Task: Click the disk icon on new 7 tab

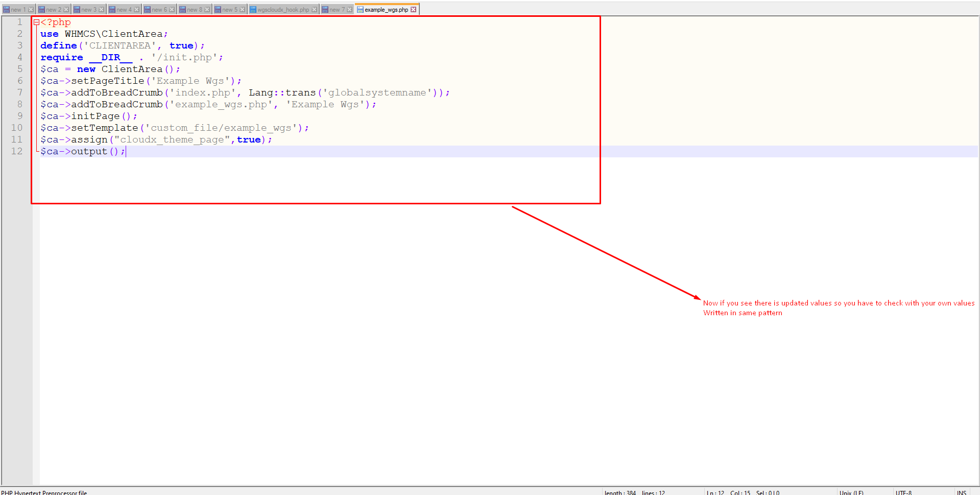Action: (x=325, y=10)
